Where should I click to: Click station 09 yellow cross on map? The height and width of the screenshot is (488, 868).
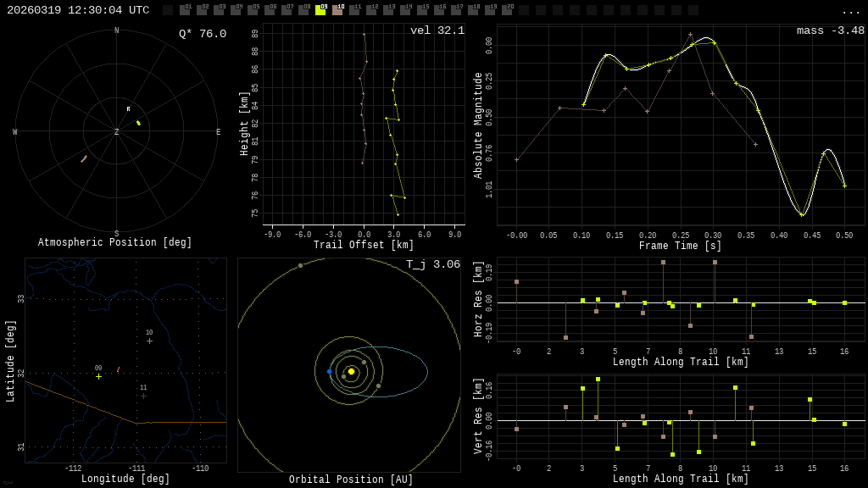click(x=98, y=376)
